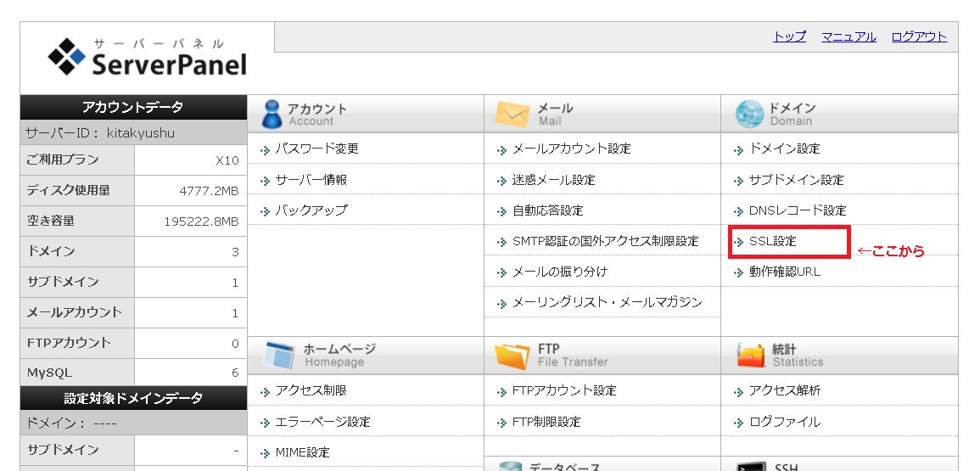Click the メールアカウント row label
The image size is (980, 471).
(x=74, y=312)
